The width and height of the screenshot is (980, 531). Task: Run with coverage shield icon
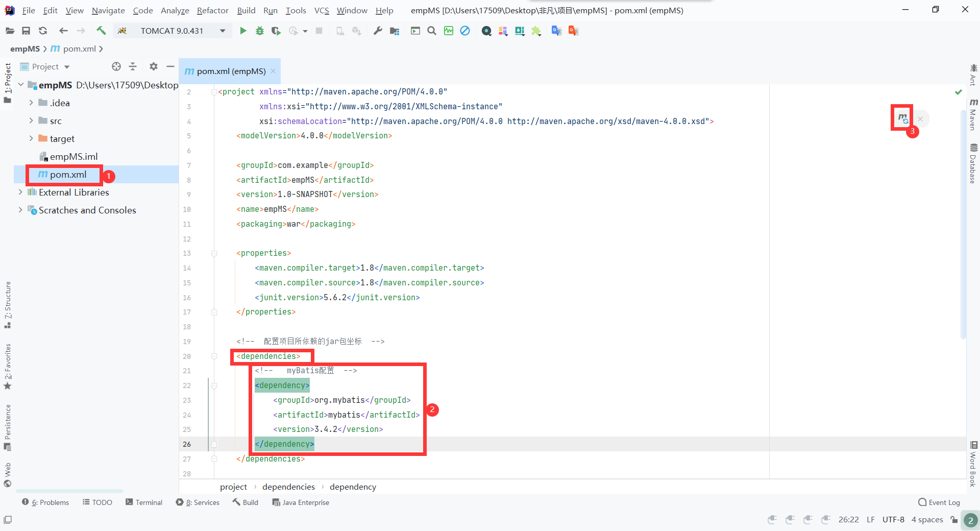pyautogui.click(x=276, y=31)
